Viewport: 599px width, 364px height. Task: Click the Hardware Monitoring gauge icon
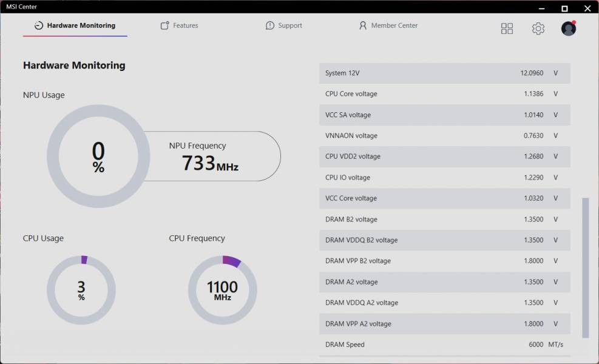pyautogui.click(x=39, y=25)
